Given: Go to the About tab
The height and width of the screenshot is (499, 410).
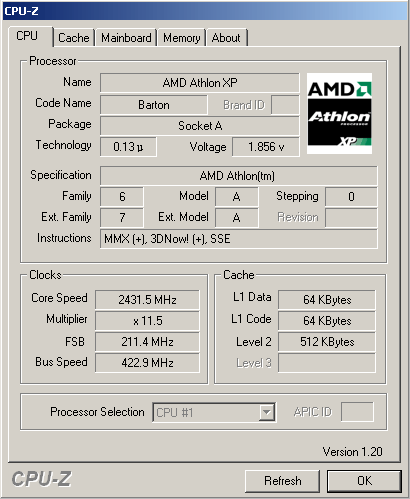Looking at the screenshot, I should [226, 38].
